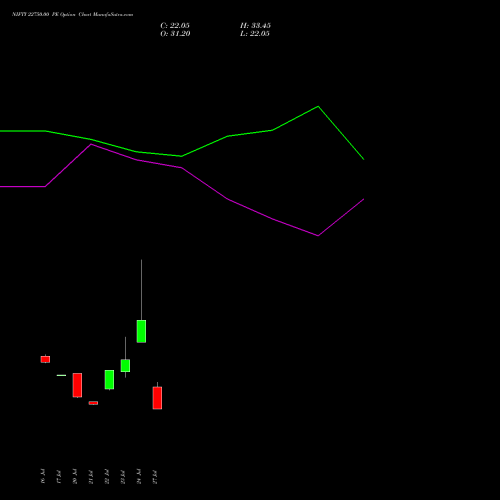Click the 21 Jul date axis label
500x500 pixels.
point(91,476)
